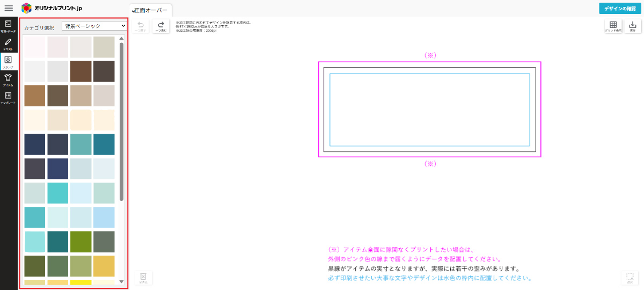The height and width of the screenshot is (290, 644).
Task: Click the swatch list scroll-down arrow
Action: point(122,281)
